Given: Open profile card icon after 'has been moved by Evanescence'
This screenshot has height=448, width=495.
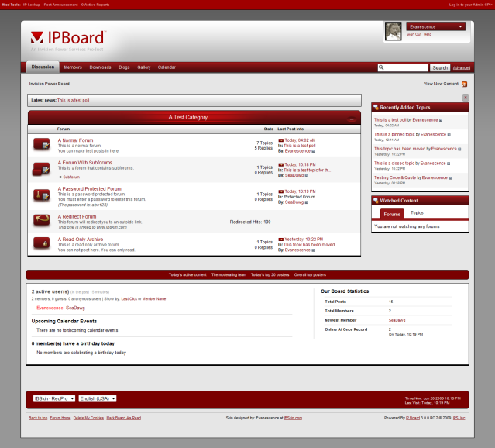Looking at the screenshot, I should click(x=459, y=149).
